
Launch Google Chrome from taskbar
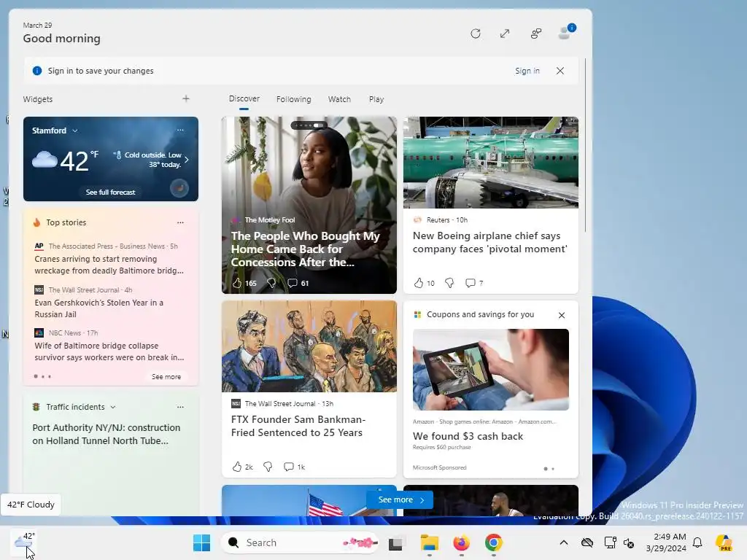[x=494, y=542]
